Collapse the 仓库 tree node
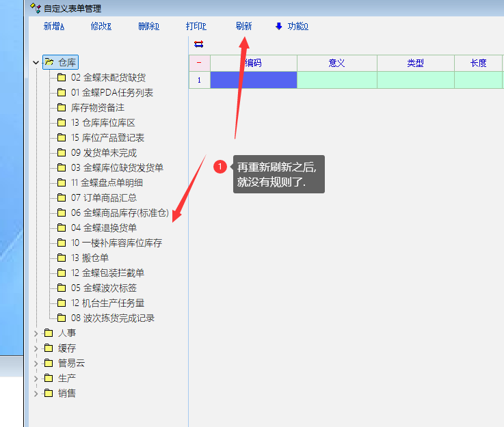Viewport: 504px width, 427px height. (x=36, y=63)
